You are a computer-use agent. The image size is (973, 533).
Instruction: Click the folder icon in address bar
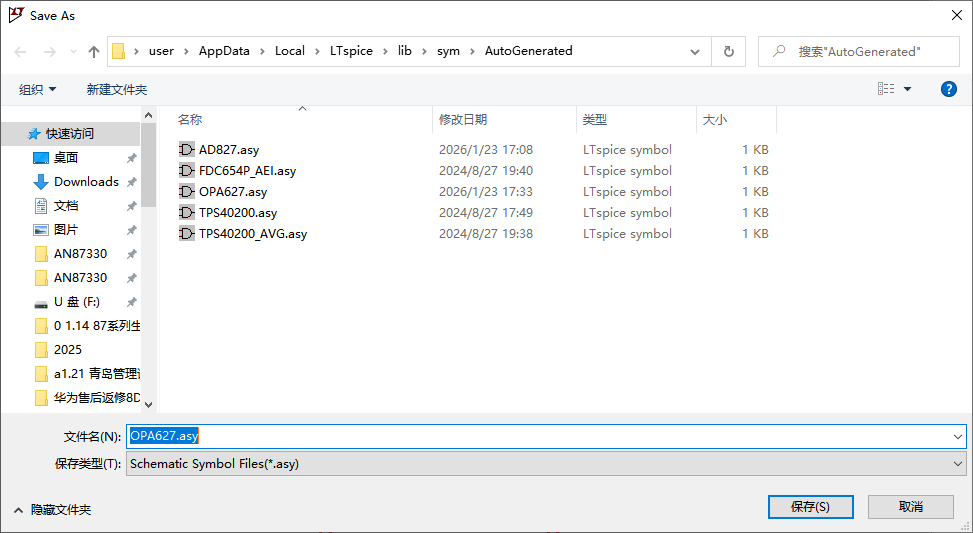point(119,51)
